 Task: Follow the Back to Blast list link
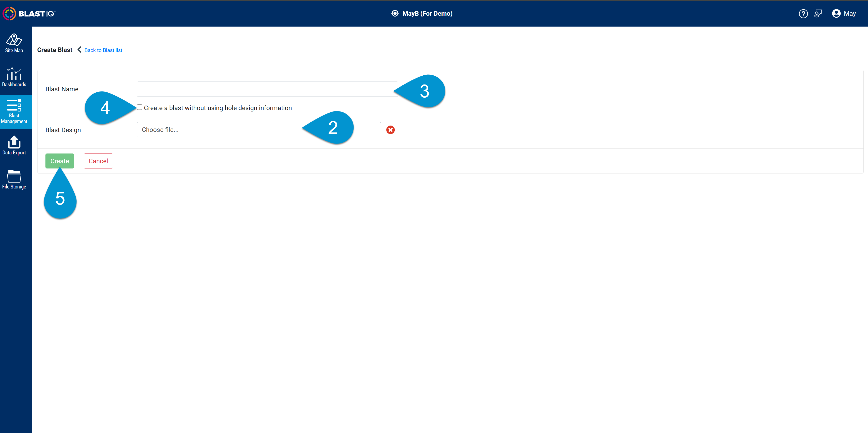[x=103, y=50]
